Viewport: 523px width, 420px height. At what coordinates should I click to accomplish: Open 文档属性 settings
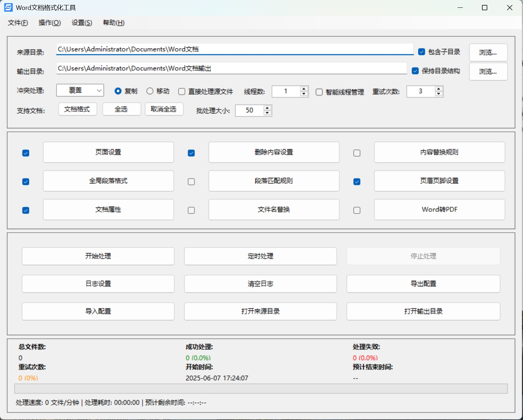pos(109,210)
